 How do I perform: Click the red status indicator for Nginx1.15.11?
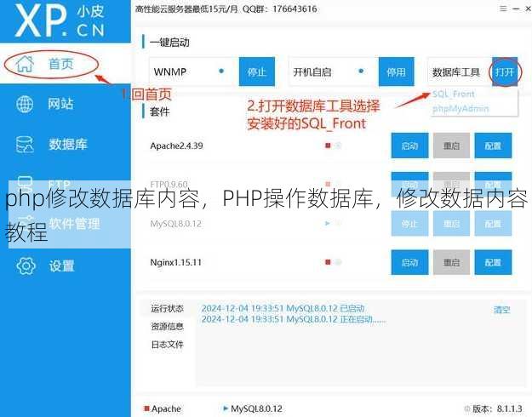(328, 262)
